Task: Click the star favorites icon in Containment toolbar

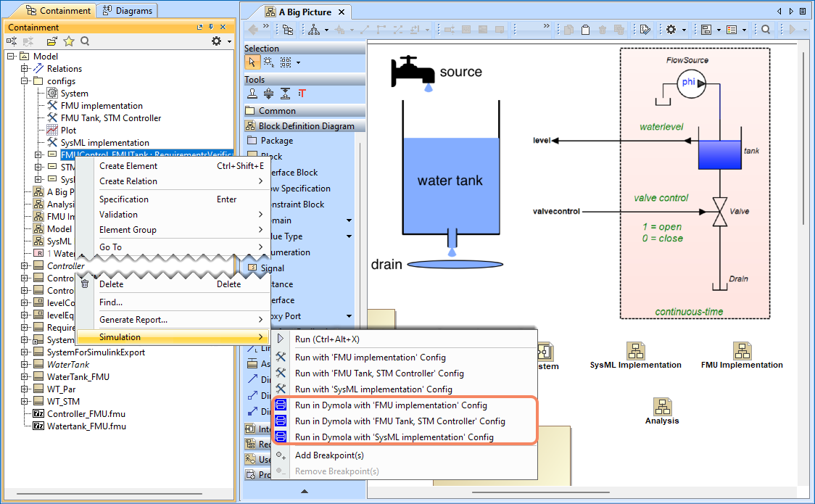Action: 69,41
